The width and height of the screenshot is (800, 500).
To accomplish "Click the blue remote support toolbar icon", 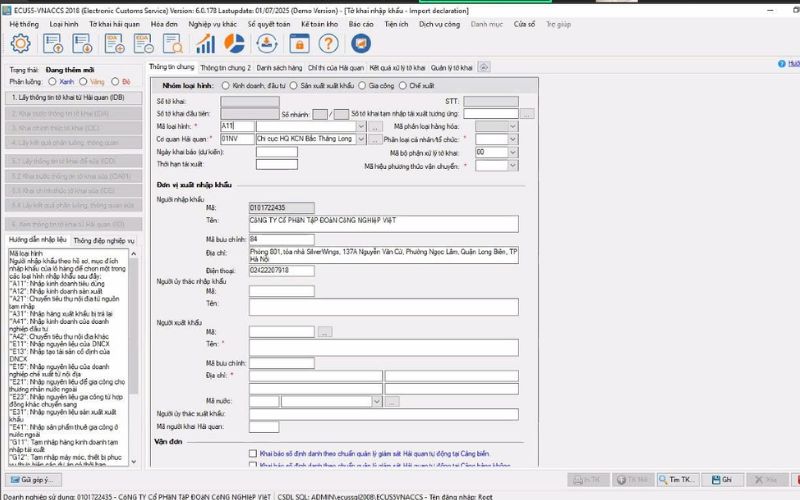I will tap(361, 43).
